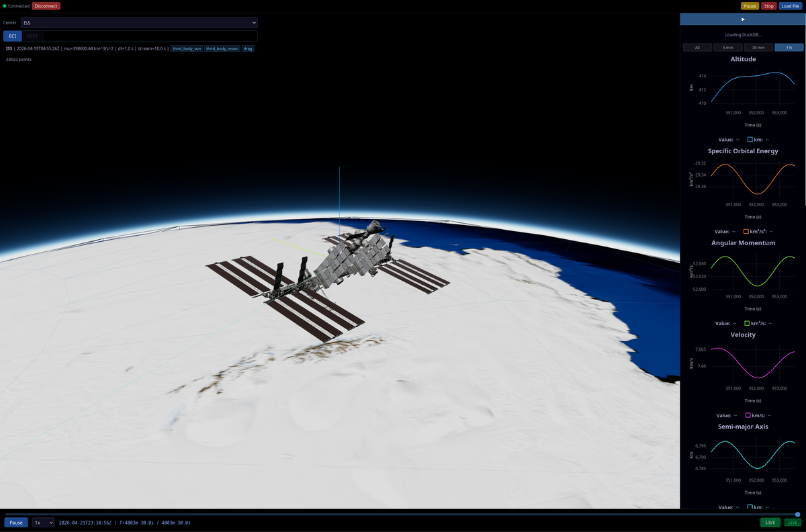The width and height of the screenshot is (806, 532).
Task: Toggle the Angular Momentum green legend swatch
Action: (747, 323)
